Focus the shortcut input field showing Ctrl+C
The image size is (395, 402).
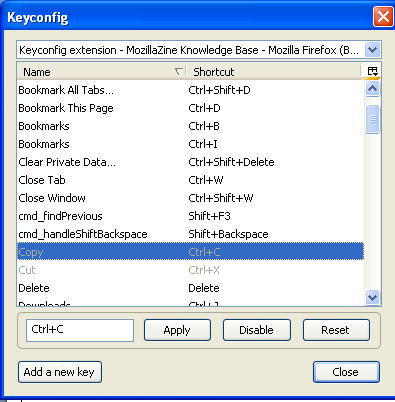pos(80,330)
